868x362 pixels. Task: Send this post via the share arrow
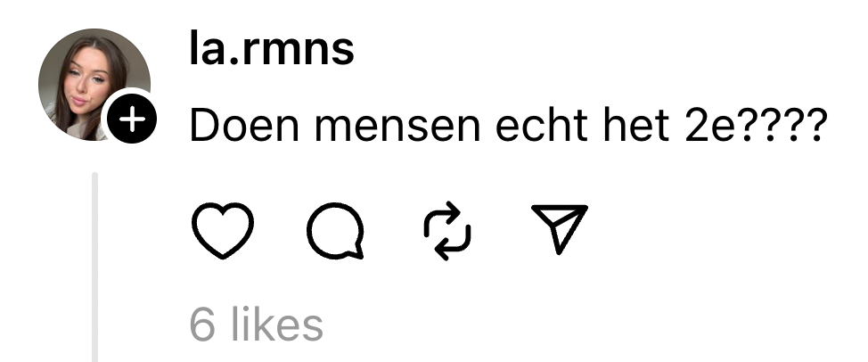coord(560,229)
